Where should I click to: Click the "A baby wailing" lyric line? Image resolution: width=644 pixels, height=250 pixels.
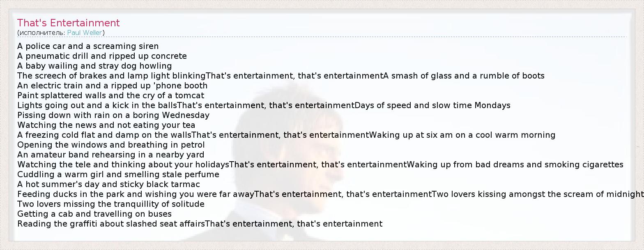(x=94, y=66)
